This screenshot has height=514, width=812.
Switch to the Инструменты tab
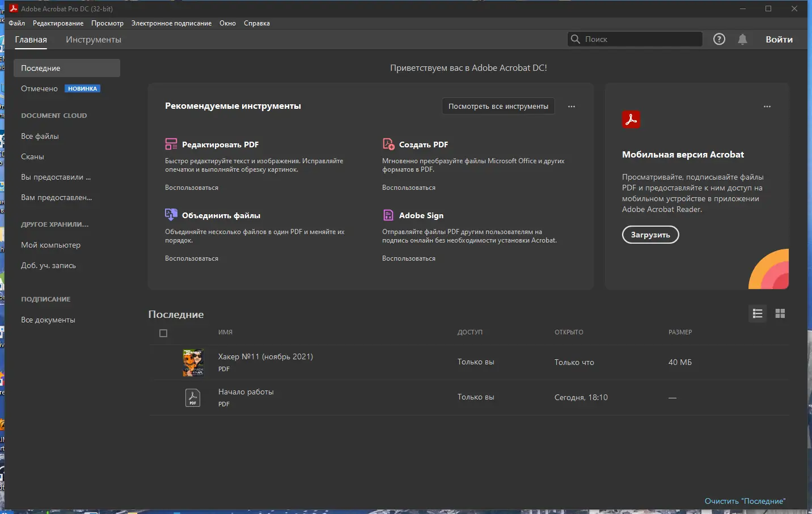point(94,40)
